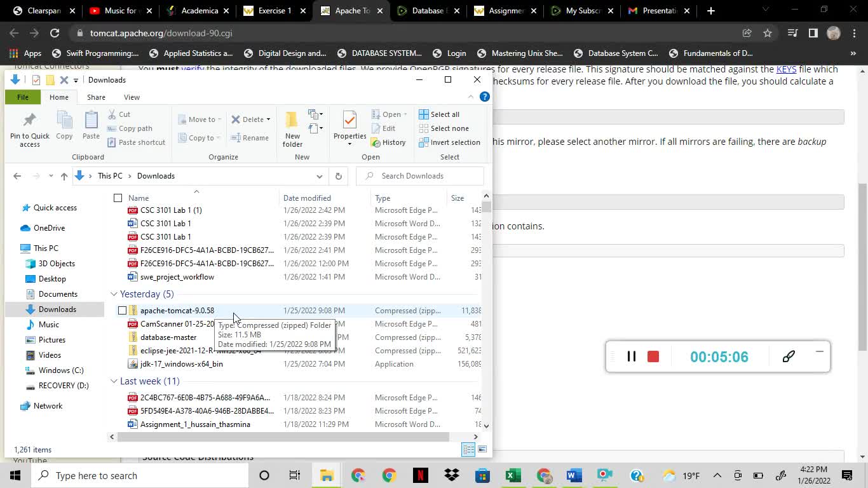Open the KEYS link on Tomcat page
The image size is (868, 488).
[x=786, y=69]
